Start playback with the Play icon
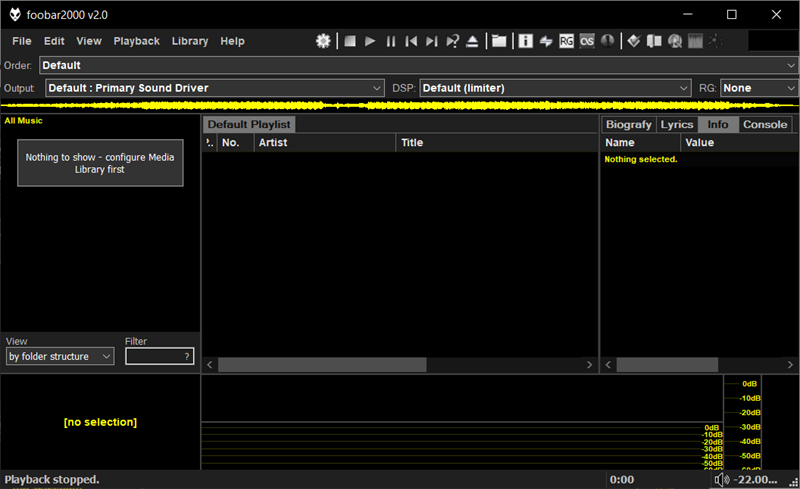Screen dimensions: 800x489 click(370, 41)
